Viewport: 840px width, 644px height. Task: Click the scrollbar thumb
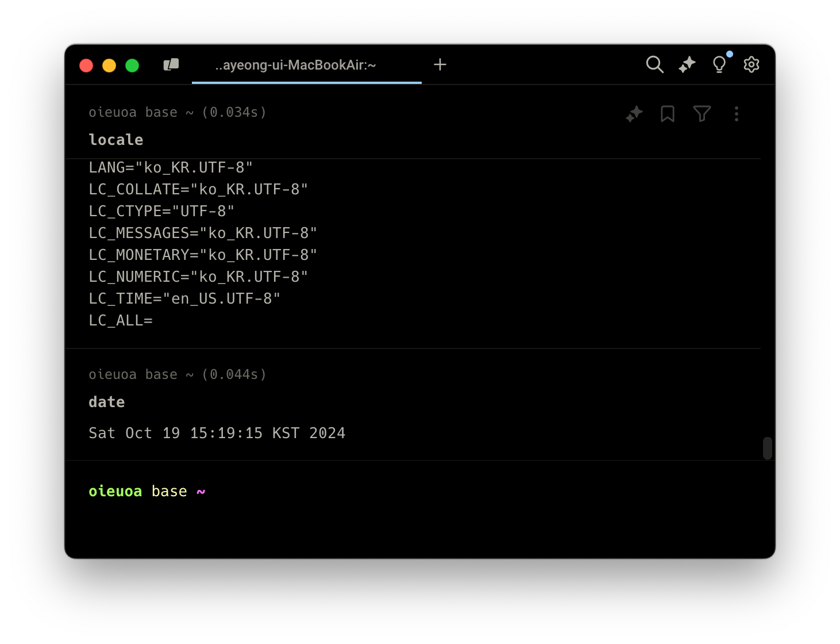[x=767, y=448]
